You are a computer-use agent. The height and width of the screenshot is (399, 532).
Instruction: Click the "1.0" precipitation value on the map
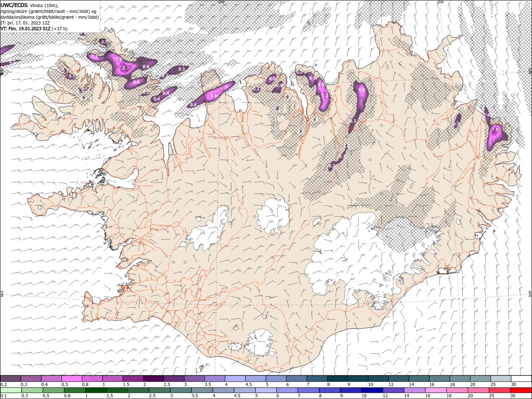[x=119, y=60]
